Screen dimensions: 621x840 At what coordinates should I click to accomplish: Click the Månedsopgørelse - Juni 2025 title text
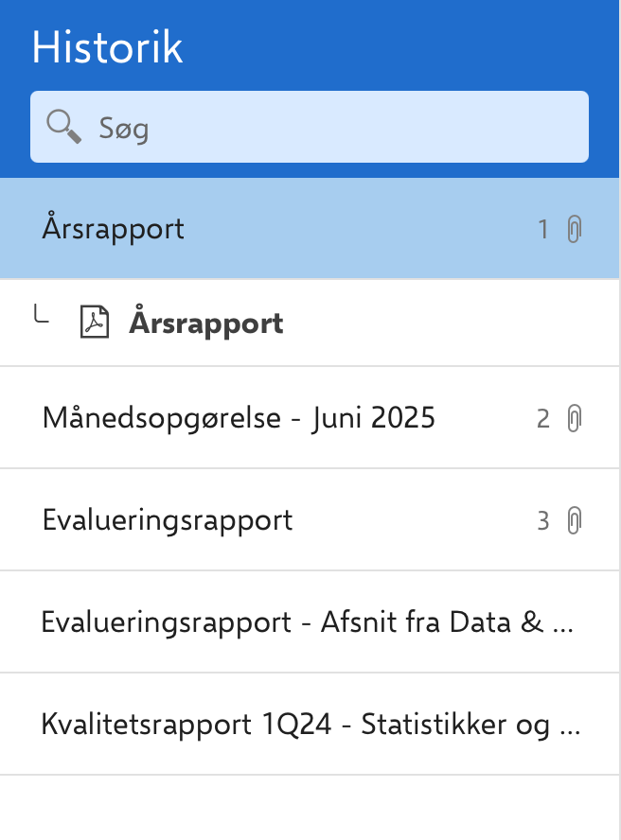point(239,418)
